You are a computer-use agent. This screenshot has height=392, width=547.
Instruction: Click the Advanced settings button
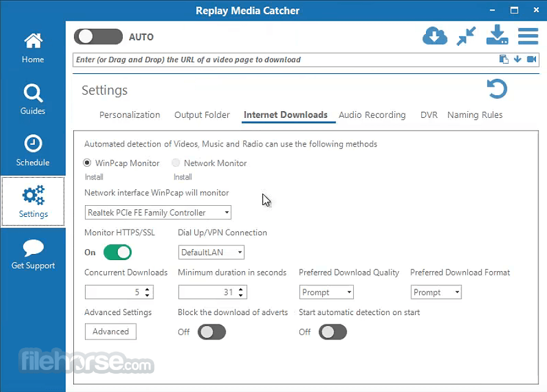111,332
